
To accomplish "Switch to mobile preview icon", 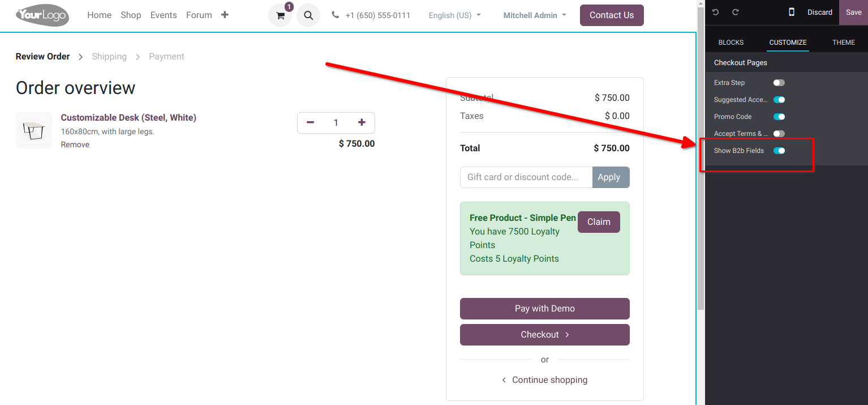I will (792, 12).
